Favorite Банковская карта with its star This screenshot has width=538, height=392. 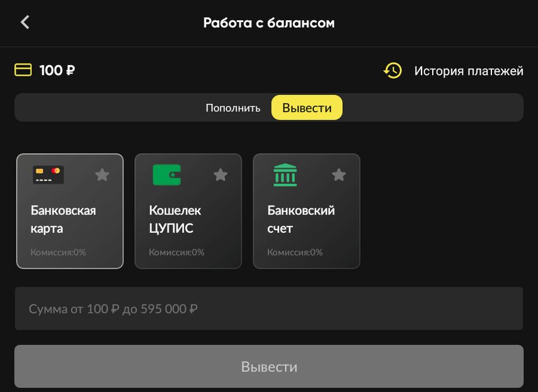[102, 174]
